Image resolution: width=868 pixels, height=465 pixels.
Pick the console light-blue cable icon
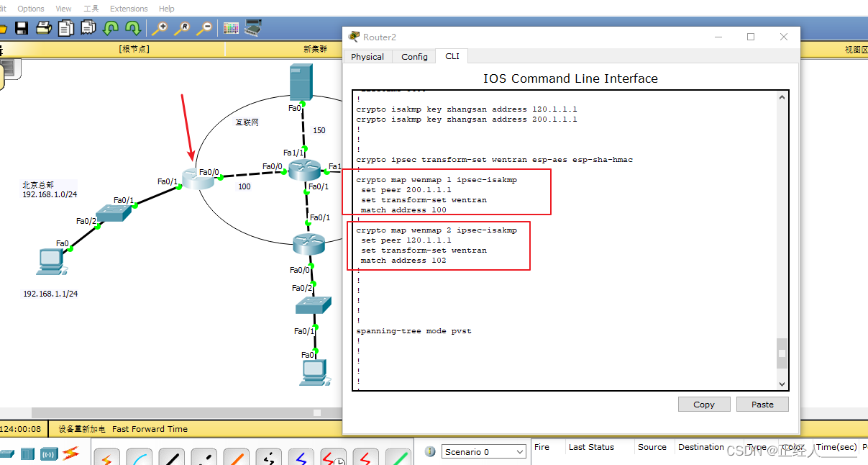point(140,457)
